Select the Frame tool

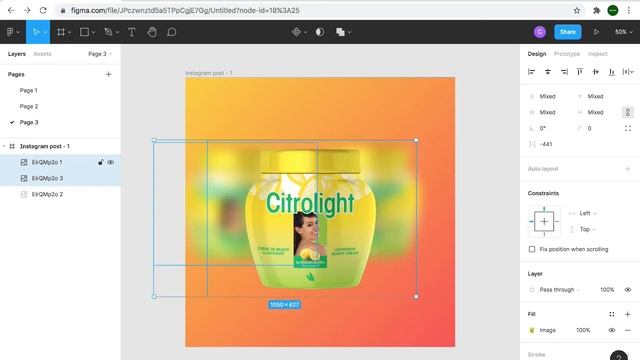tap(61, 32)
